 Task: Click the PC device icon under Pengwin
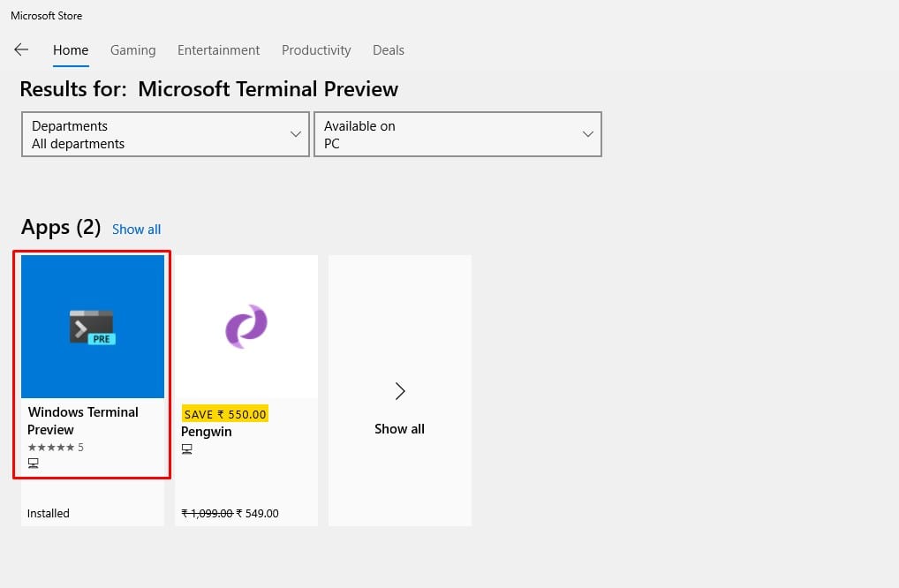[x=187, y=449]
